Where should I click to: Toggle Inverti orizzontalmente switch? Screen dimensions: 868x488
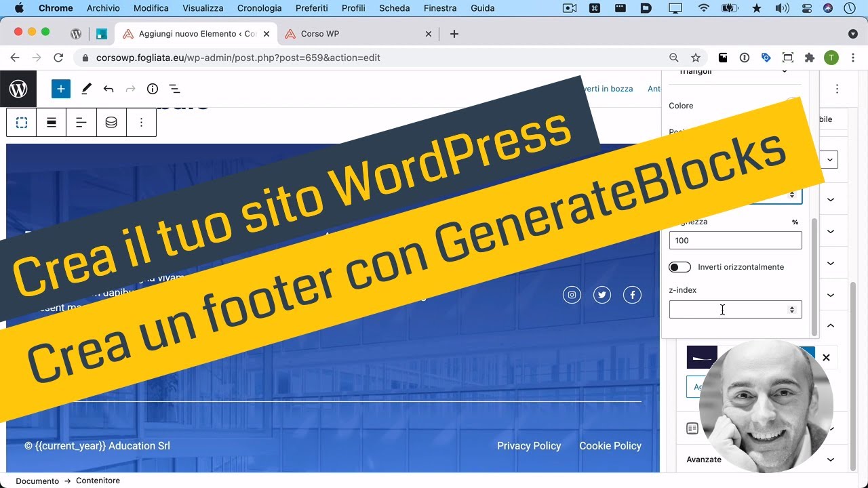tap(679, 266)
